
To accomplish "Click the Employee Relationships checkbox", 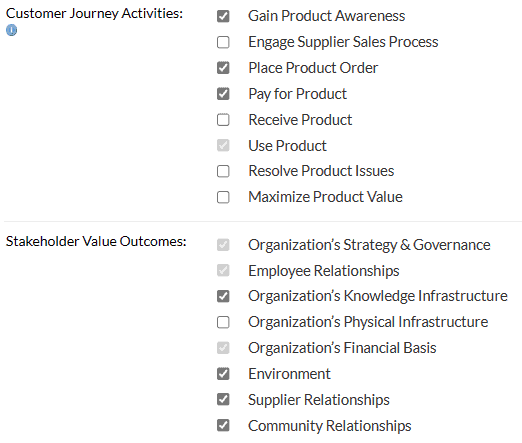I will click(223, 270).
